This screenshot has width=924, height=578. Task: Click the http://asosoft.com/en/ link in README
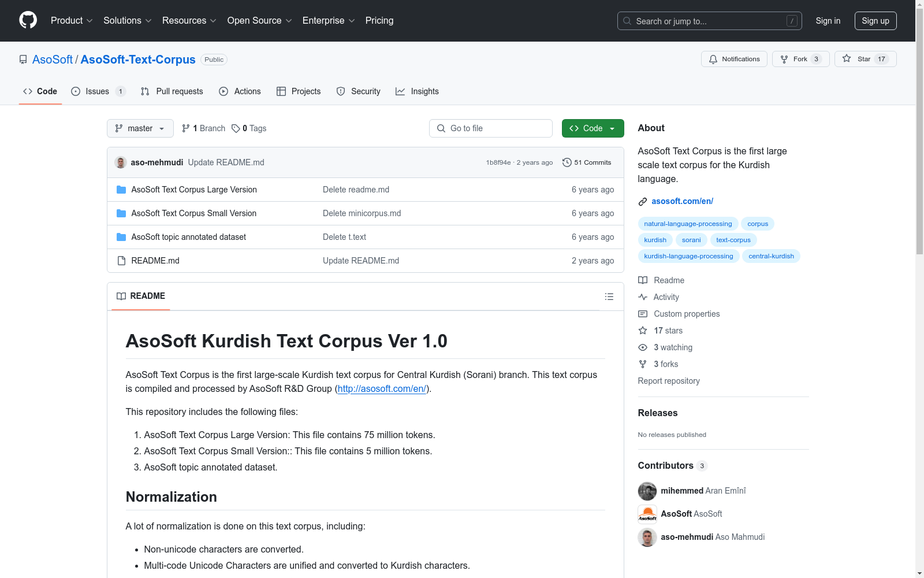coord(382,389)
